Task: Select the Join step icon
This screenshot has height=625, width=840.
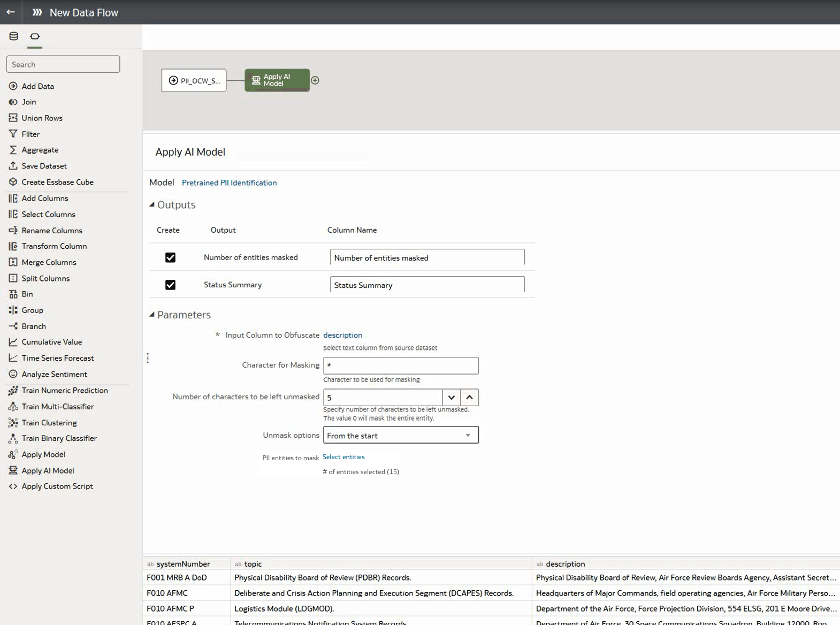Action: pyautogui.click(x=13, y=102)
